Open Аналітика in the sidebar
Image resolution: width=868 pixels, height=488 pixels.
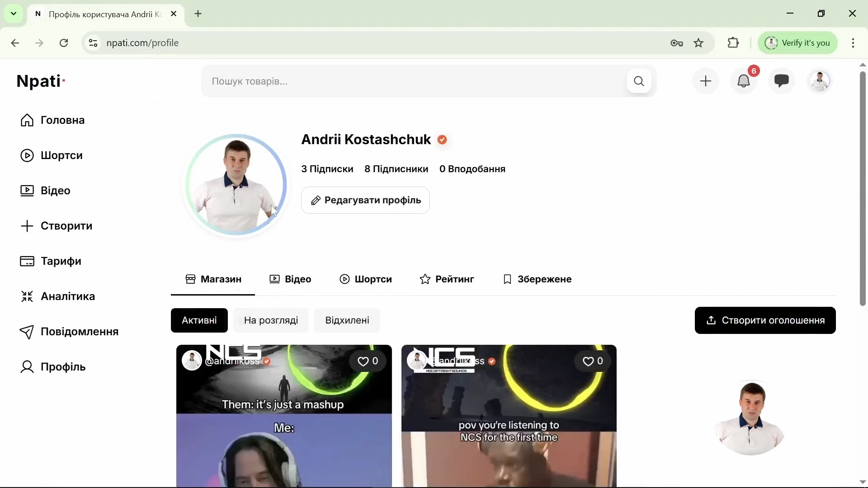point(57,297)
